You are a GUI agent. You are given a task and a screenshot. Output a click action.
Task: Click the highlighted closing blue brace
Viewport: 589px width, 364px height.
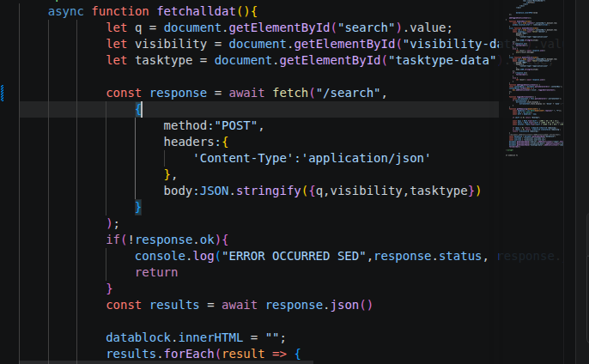[138, 207]
